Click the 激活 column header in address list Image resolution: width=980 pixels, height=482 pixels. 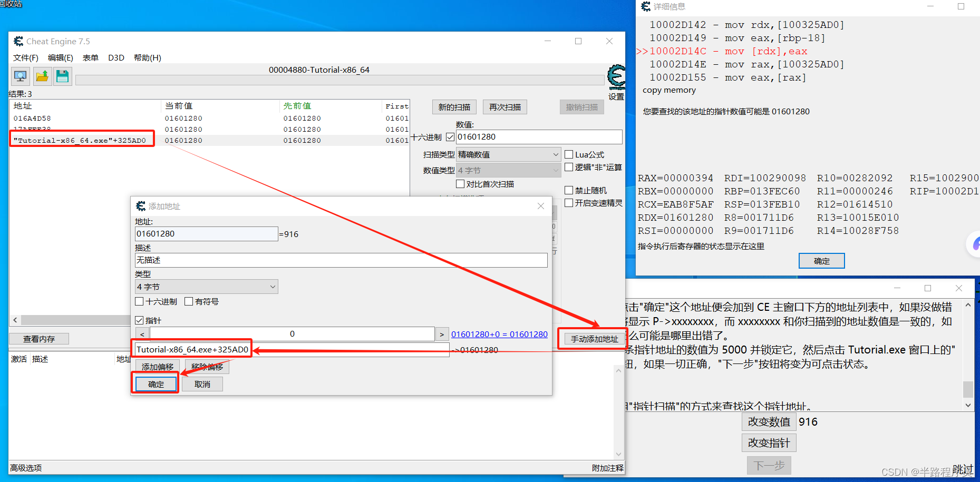click(19, 359)
